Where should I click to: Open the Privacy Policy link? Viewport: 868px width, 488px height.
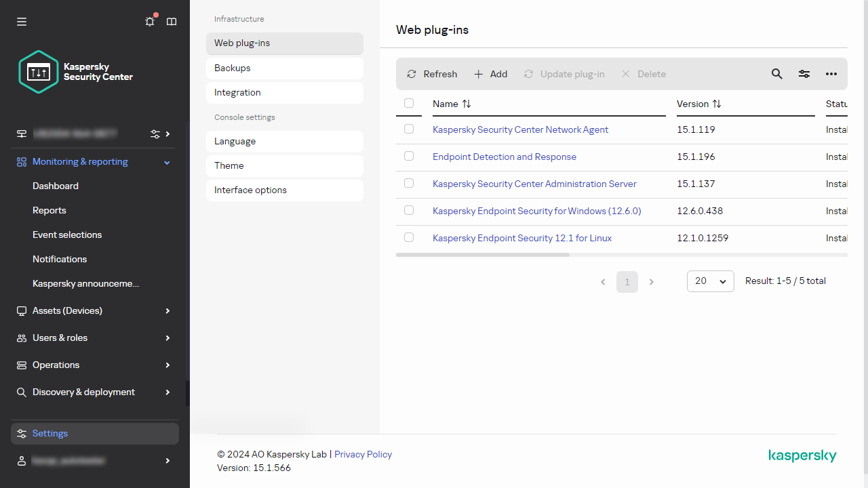click(363, 454)
